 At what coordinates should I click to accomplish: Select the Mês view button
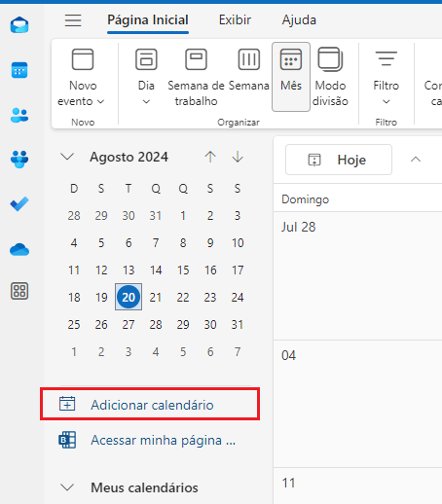tap(291, 77)
